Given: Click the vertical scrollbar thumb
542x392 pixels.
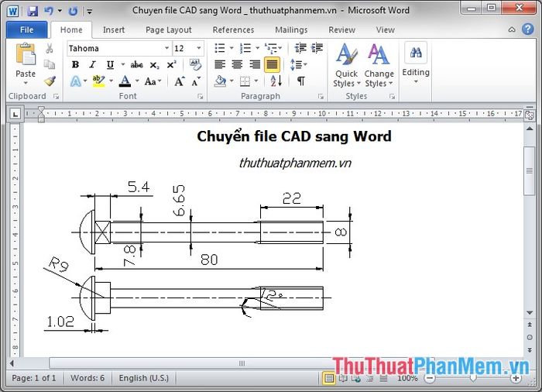Looking at the screenshot, I should click(x=529, y=170).
